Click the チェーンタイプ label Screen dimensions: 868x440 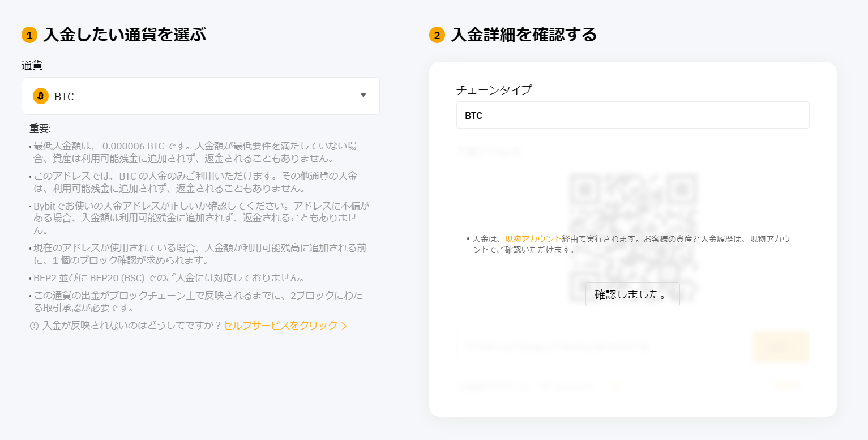pos(494,89)
